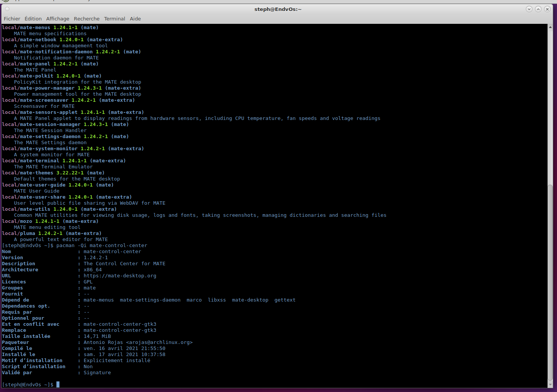
Task: Click the final shell prompt cursor
Action: click(58, 384)
